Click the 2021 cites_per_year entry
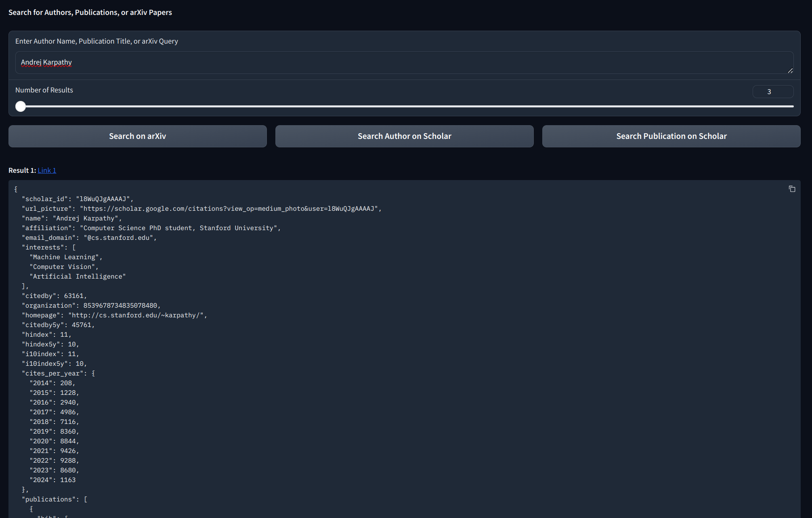Screen dimensions: 812x518 coord(55,451)
